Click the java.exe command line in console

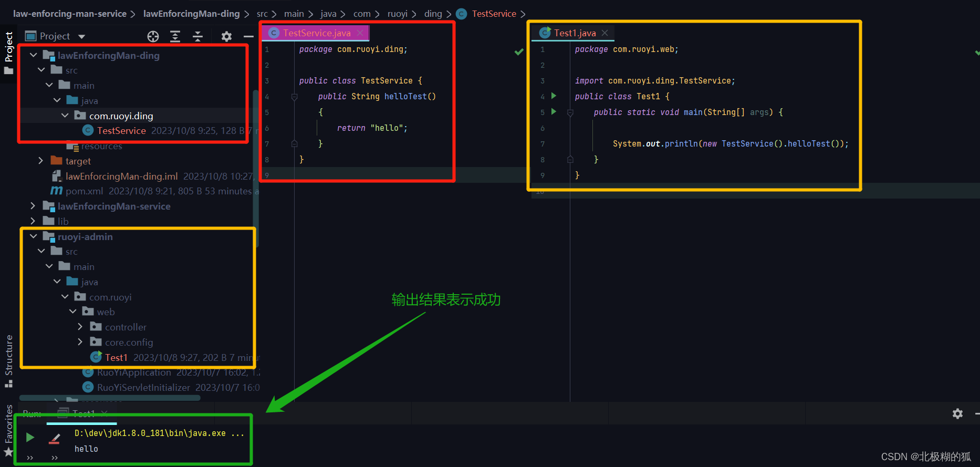tap(159, 433)
